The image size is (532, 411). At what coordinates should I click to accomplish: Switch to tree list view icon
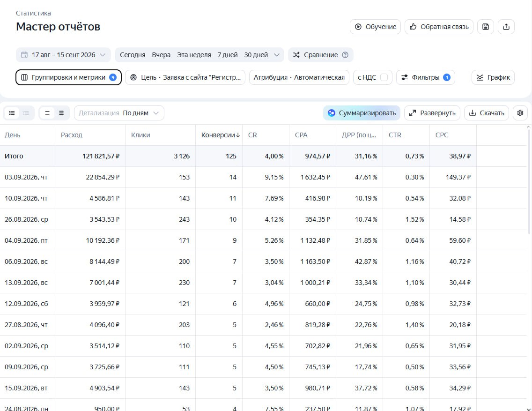pyautogui.click(x=26, y=113)
